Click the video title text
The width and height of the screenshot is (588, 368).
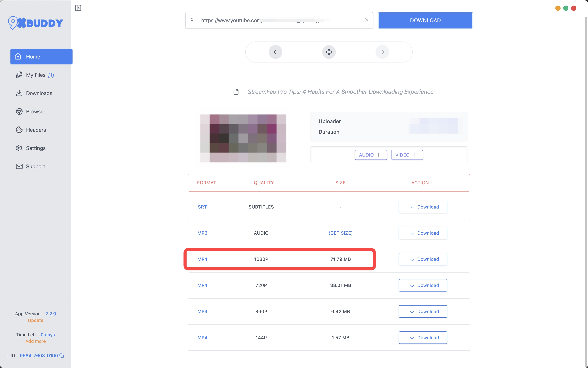(340, 92)
